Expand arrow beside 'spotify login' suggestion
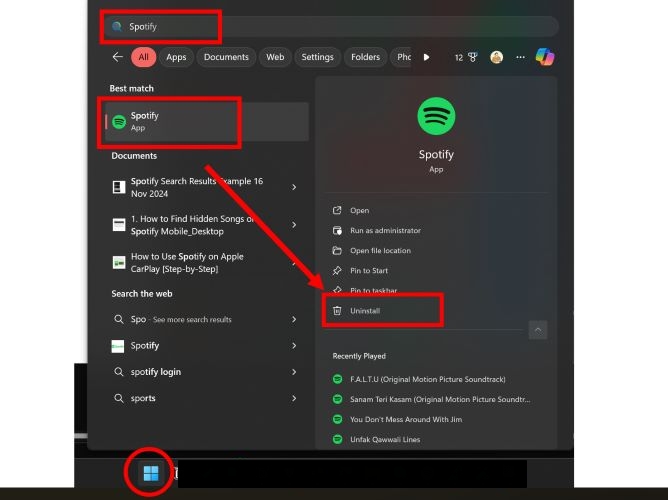668x500 pixels. pyautogui.click(x=294, y=372)
